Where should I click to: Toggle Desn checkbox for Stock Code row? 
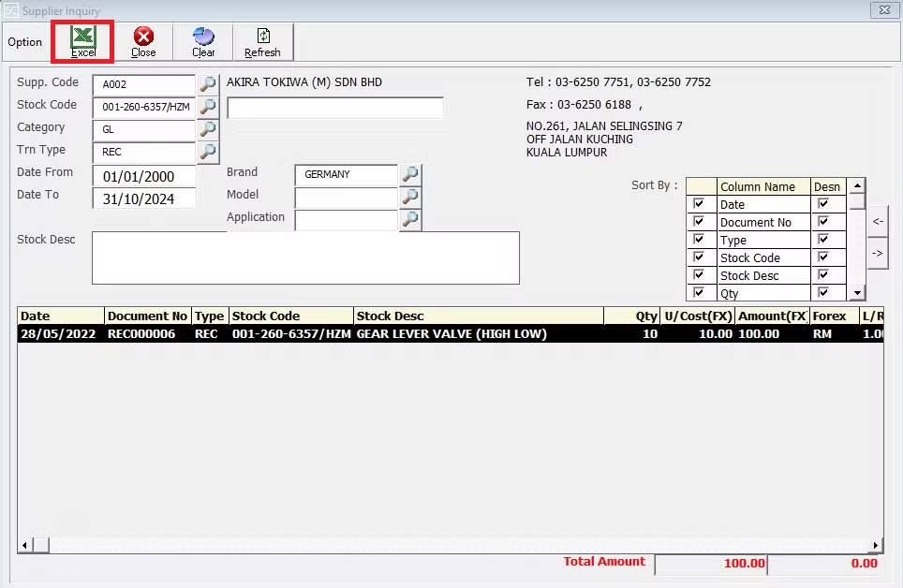823,257
